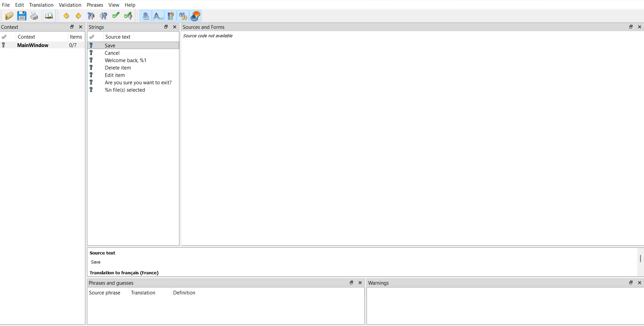
Task: Open the Phrases menu
Action: click(95, 5)
